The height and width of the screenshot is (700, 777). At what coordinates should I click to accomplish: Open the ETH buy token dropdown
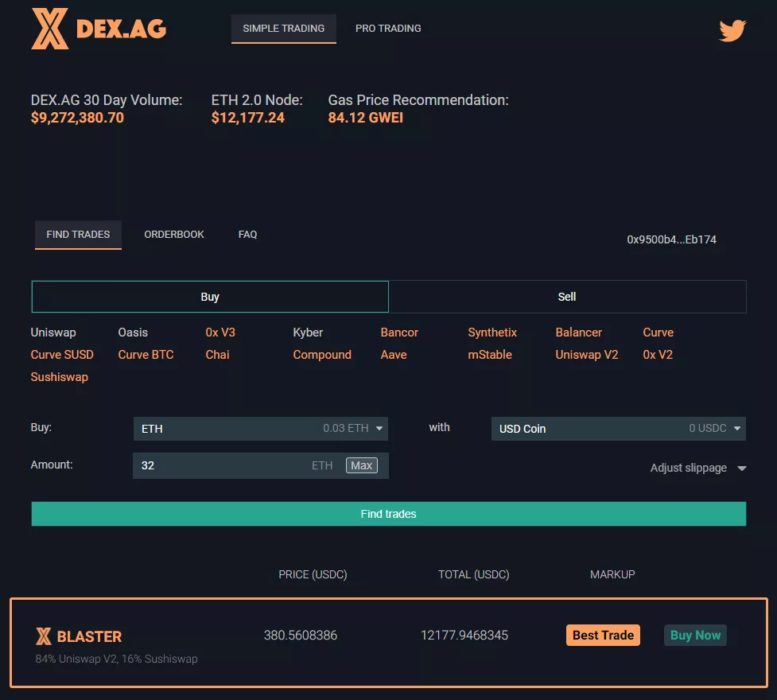[x=260, y=428]
